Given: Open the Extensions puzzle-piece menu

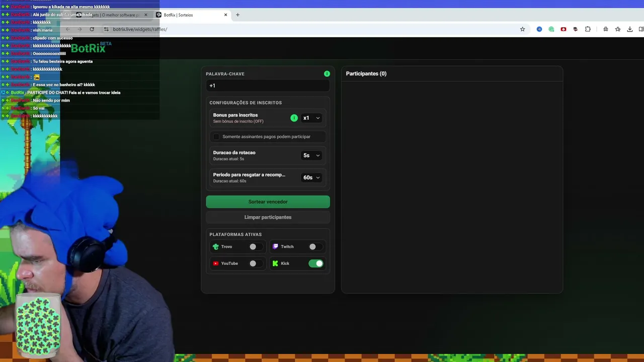Looking at the screenshot, I should (x=588, y=29).
